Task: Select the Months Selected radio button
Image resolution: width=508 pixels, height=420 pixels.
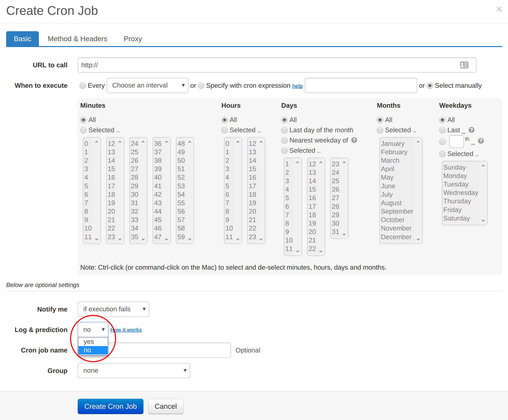Action: [x=380, y=130]
